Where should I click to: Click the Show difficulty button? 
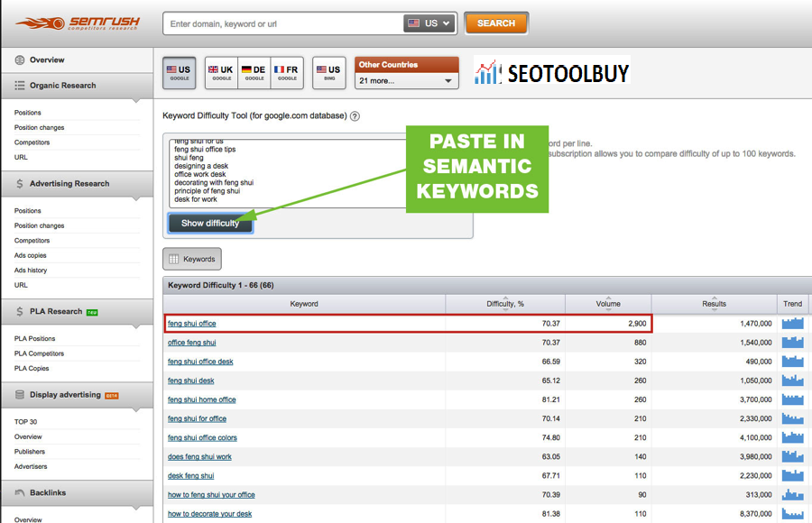pyautogui.click(x=210, y=224)
